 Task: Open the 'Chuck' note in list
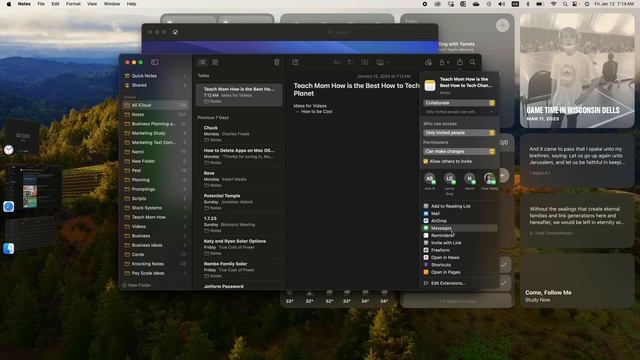(239, 134)
